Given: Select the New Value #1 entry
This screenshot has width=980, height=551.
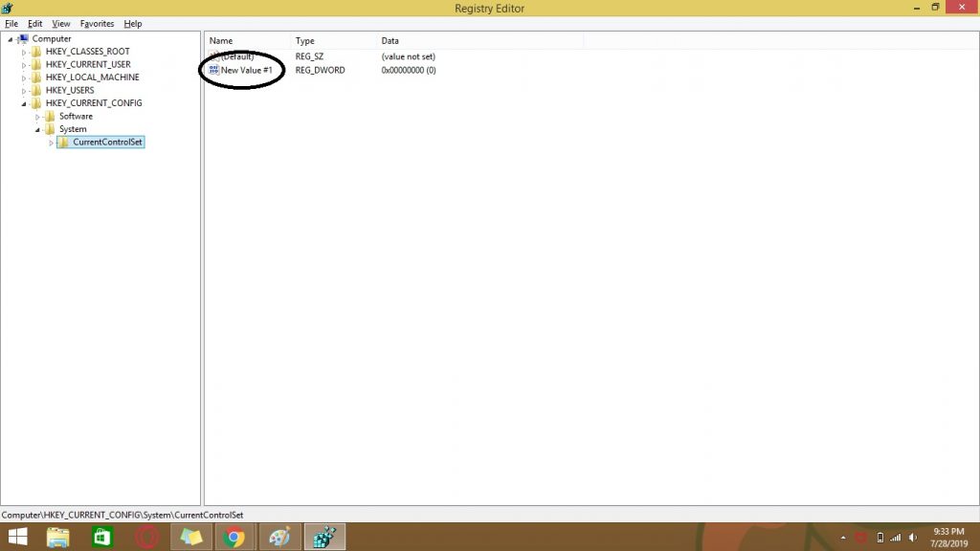Looking at the screenshot, I should pos(246,70).
